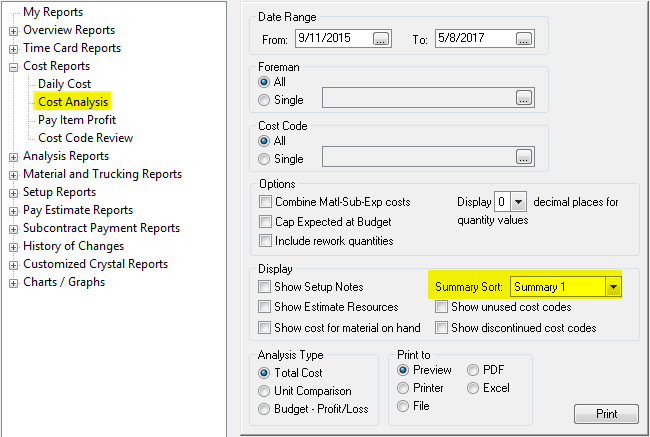The image size is (650, 437).
Task: Check the Cap Expected at Budget option
Action: pyautogui.click(x=266, y=221)
